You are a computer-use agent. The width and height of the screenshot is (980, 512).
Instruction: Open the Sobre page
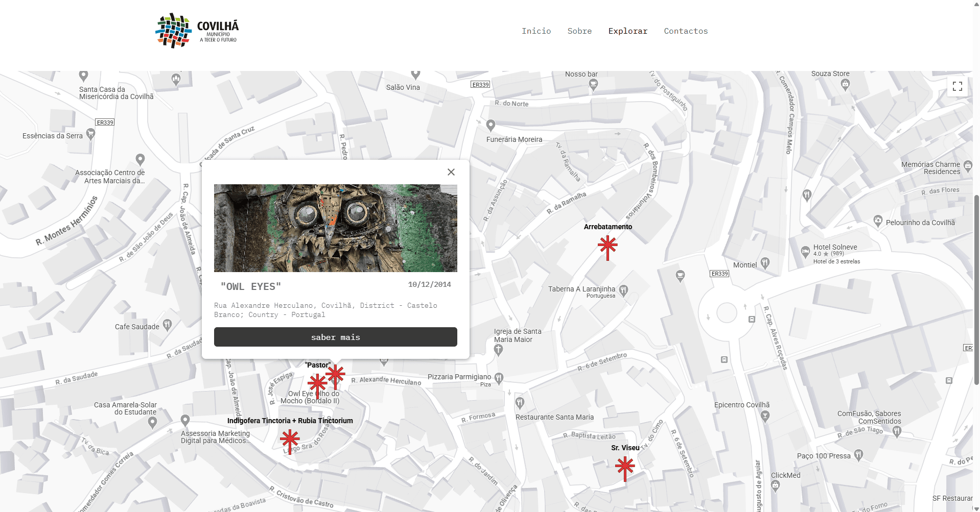tap(579, 31)
